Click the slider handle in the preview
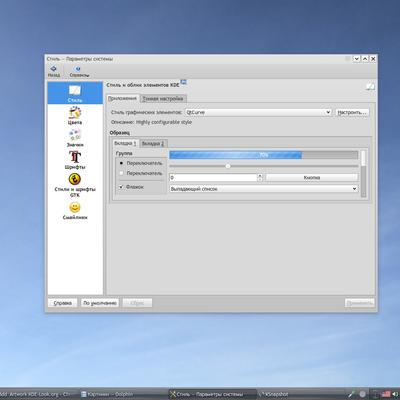The image size is (400, 400). point(228,166)
